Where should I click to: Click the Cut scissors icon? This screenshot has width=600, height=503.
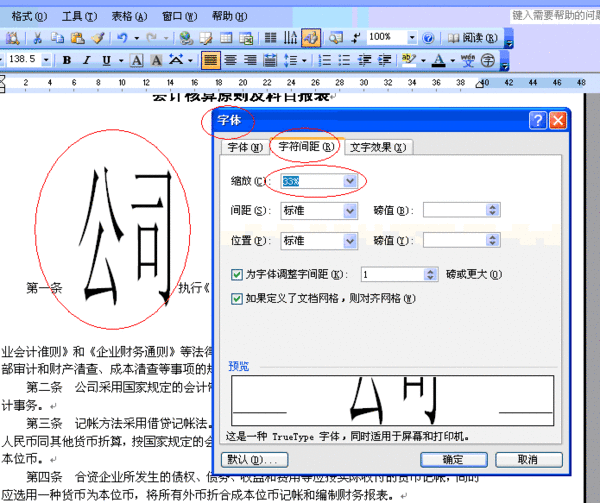38,38
